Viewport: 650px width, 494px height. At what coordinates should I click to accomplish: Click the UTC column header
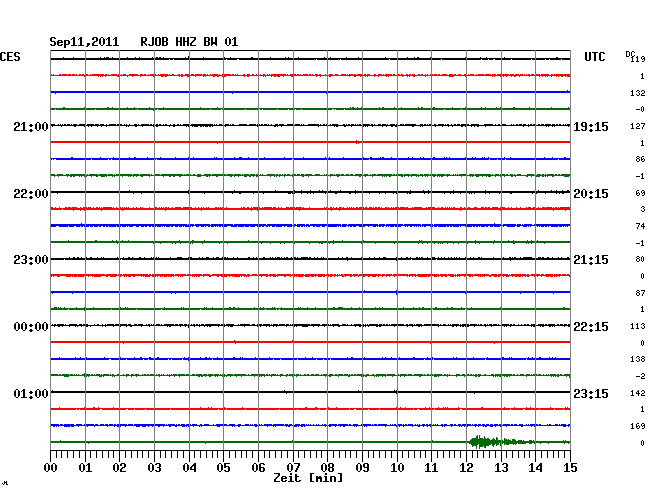[x=594, y=57]
